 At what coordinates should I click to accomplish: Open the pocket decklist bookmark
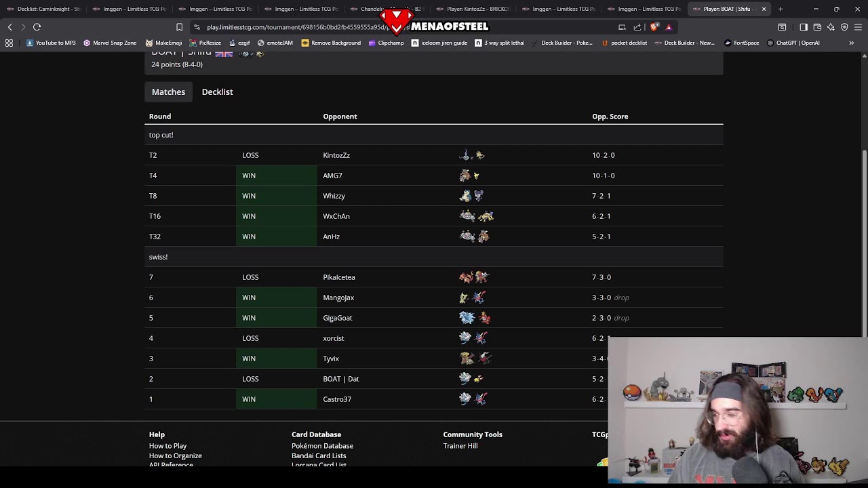624,43
